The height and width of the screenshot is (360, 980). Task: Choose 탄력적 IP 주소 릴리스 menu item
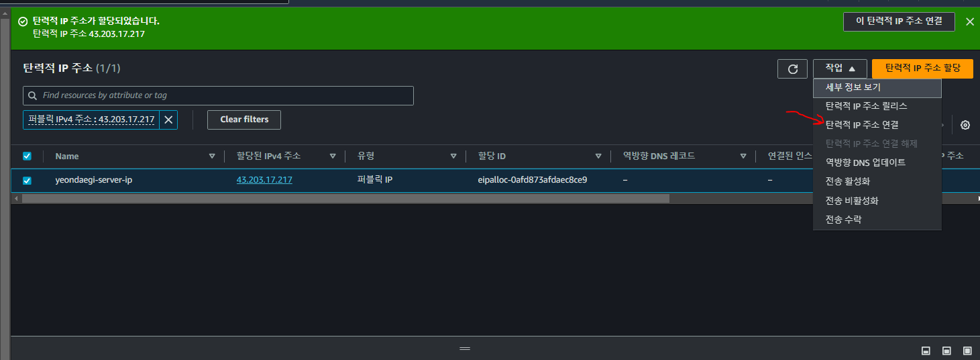click(877, 106)
